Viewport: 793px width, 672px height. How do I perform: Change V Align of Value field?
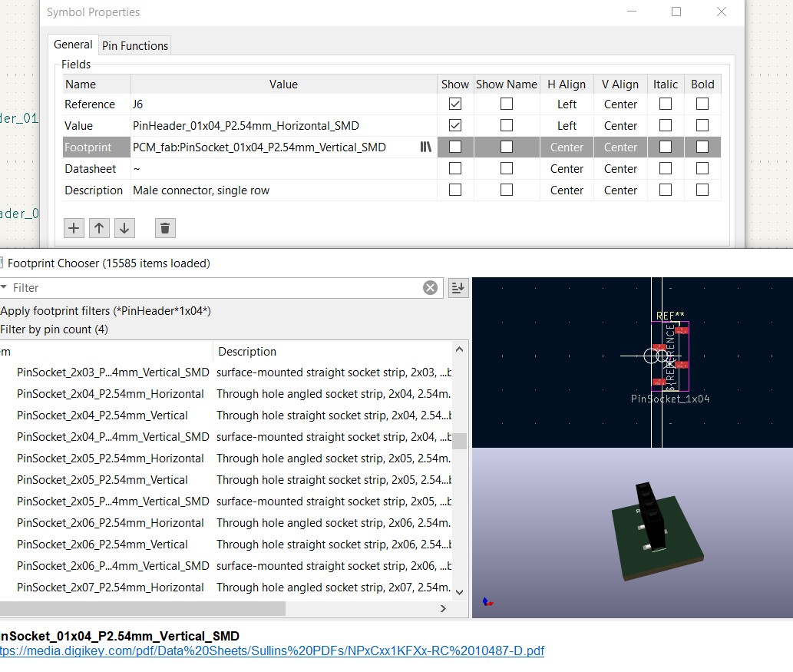click(x=620, y=125)
